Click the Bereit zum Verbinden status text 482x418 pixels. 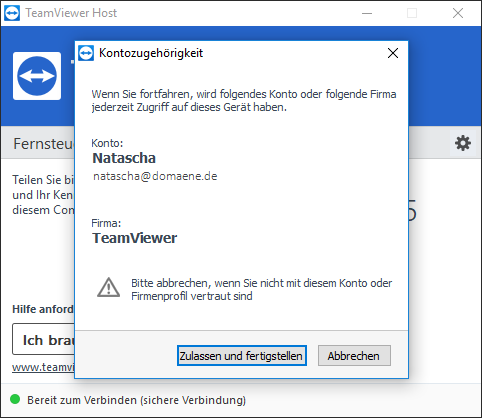(x=136, y=400)
